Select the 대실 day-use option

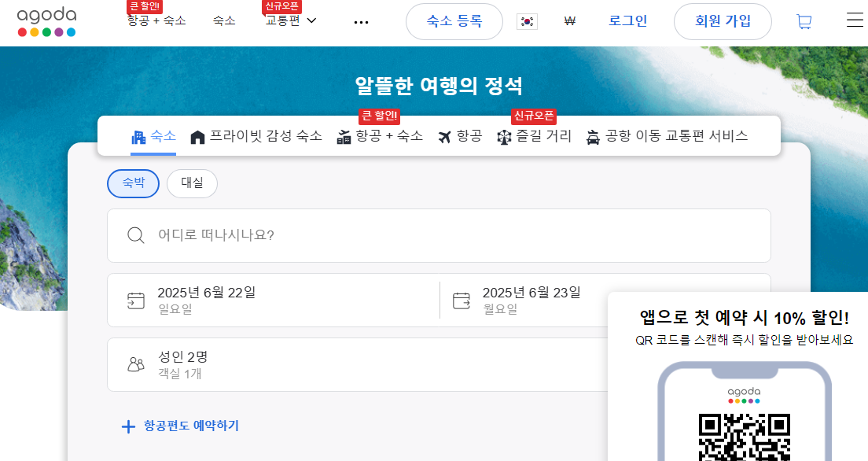192,183
